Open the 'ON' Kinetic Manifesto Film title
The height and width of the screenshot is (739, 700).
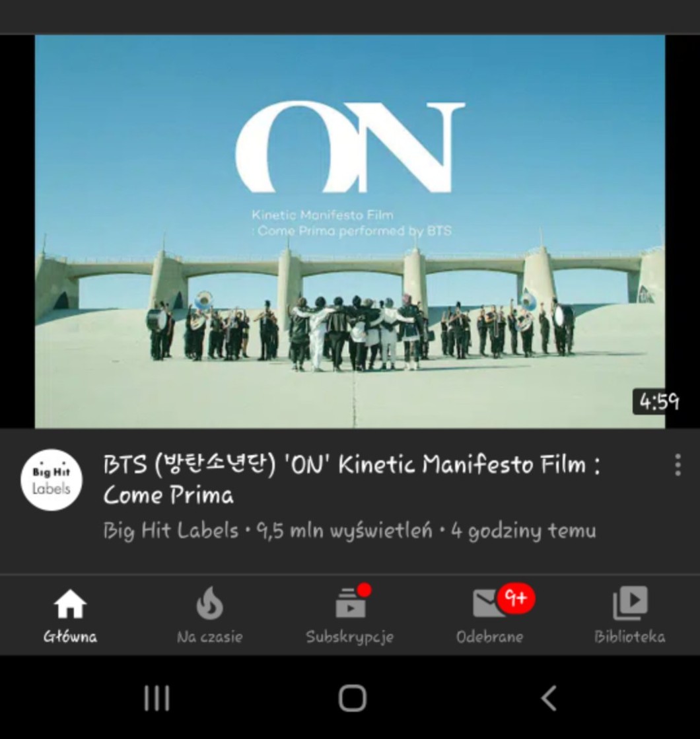click(x=351, y=479)
